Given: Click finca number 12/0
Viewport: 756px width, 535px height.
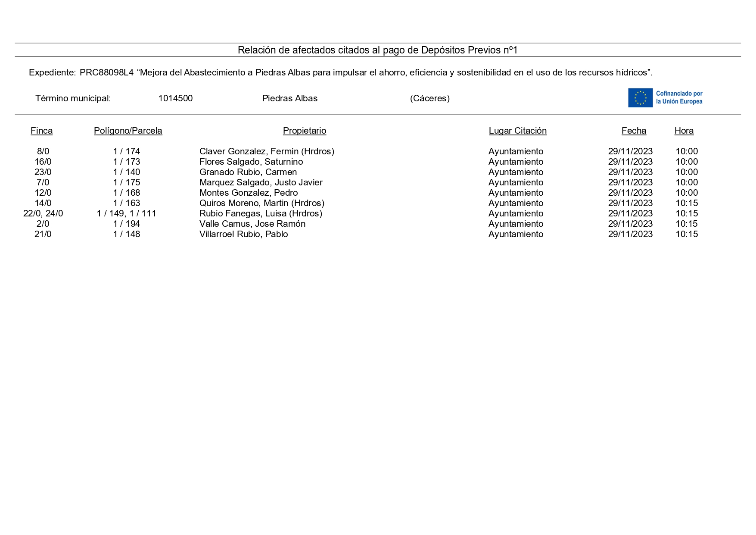Looking at the screenshot, I should tap(43, 193).
